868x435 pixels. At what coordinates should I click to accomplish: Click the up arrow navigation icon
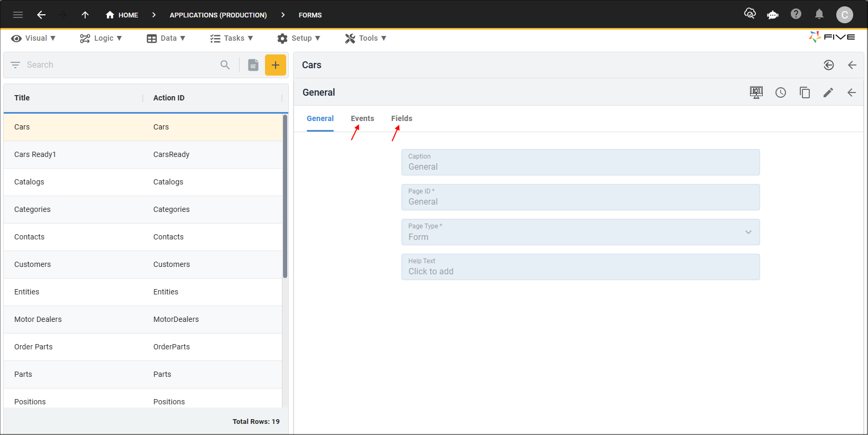tap(85, 15)
